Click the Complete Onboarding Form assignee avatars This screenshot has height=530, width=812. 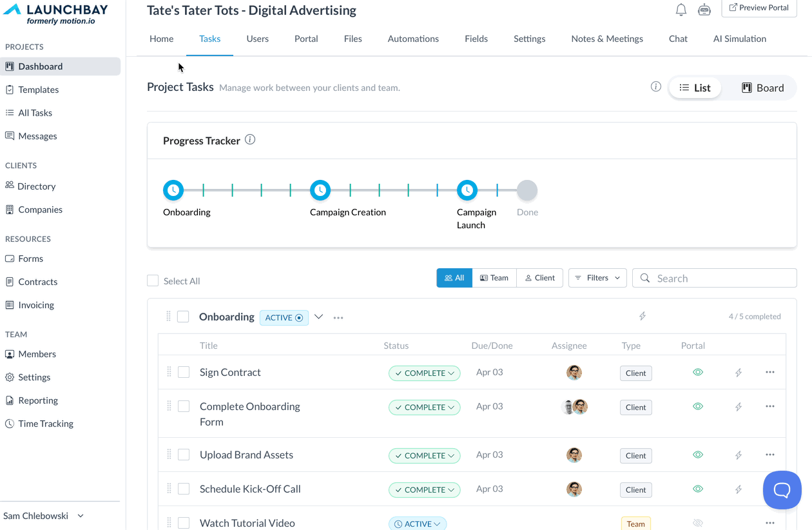coord(574,407)
